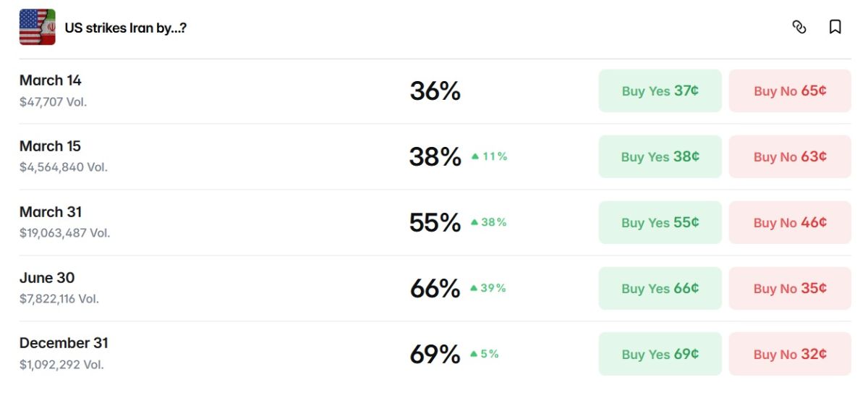Screen dimensions: 868x393
Task: Select the March 15 outcome label
Action: [x=51, y=146]
